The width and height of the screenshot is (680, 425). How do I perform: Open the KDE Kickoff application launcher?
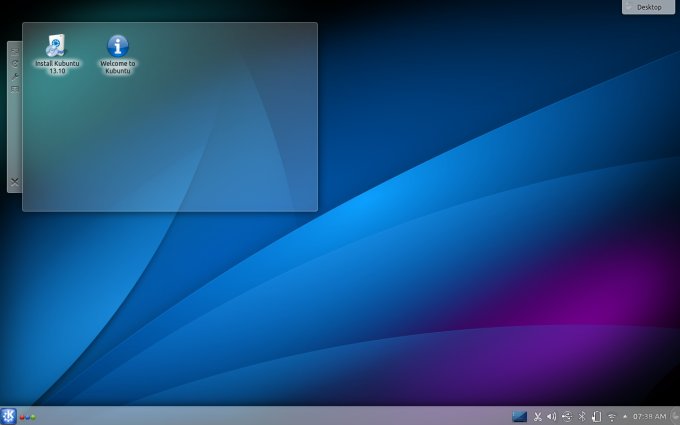8,416
